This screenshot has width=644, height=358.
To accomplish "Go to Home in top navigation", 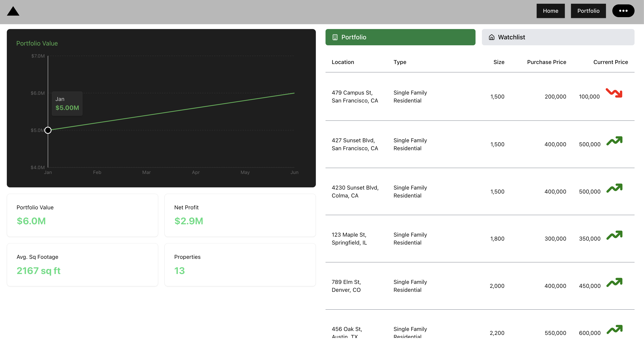I will coord(550,11).
